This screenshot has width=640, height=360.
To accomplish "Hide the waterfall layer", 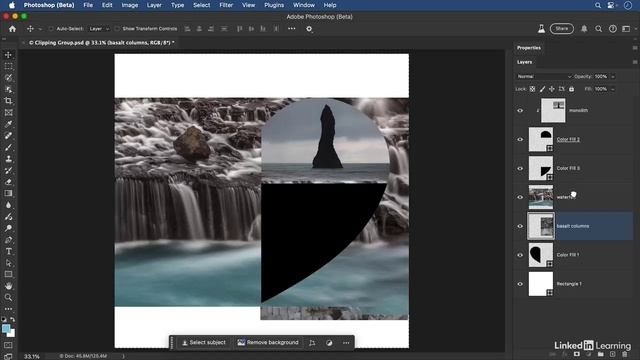I will (x=520, y=197).
